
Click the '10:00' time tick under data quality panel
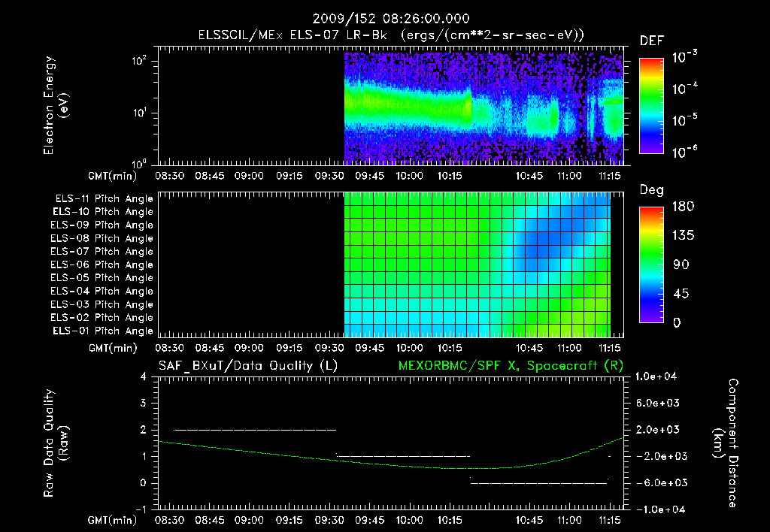(410, 520)
